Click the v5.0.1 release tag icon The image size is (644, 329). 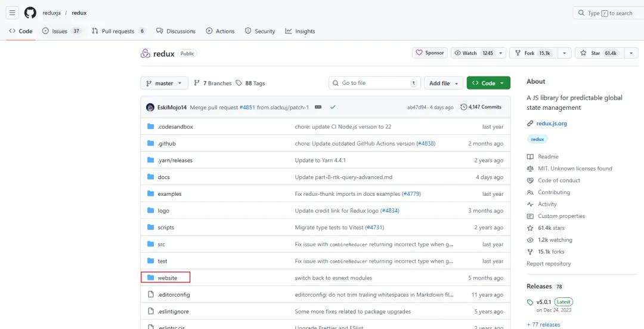pyautogui.click(x=530, y=302)
